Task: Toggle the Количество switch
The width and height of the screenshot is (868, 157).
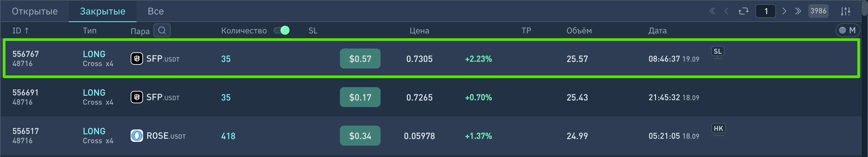Action: (x=282, y=31)
